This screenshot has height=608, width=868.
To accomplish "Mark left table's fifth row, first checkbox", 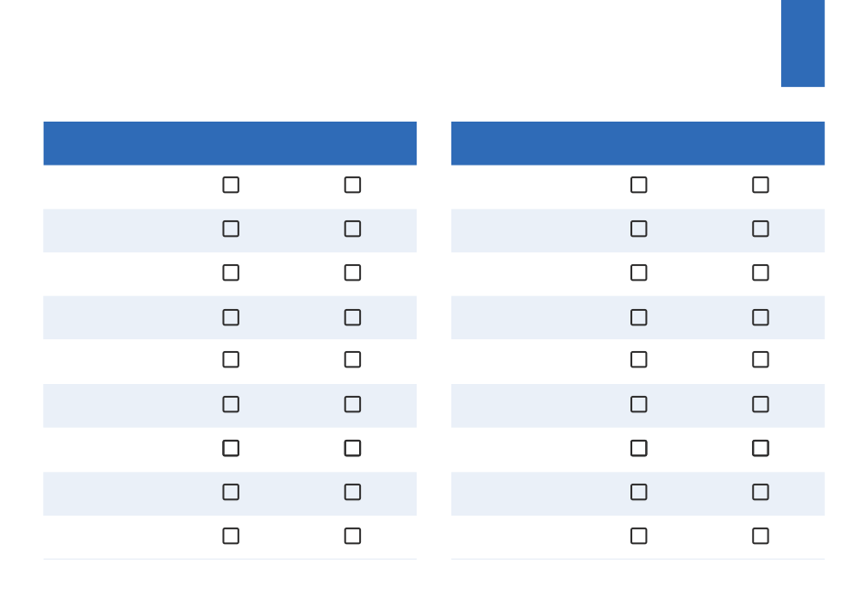I will point(231,359).
